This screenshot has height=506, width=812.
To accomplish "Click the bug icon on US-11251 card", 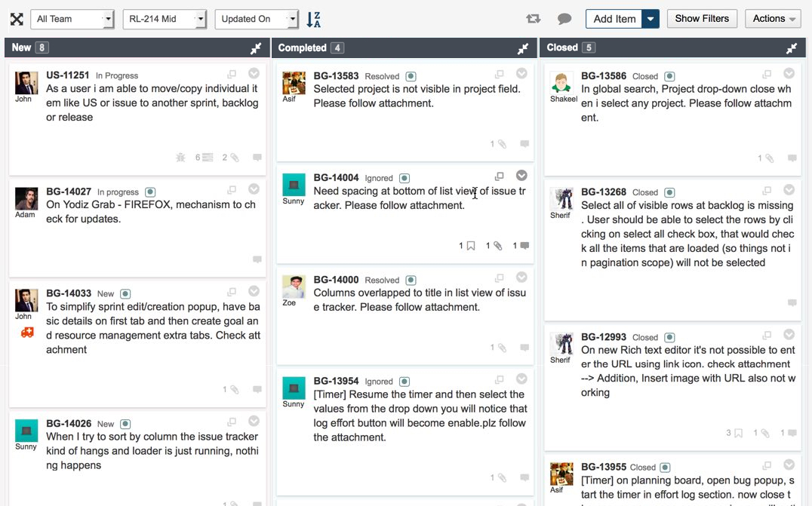I will pos(180,158).
